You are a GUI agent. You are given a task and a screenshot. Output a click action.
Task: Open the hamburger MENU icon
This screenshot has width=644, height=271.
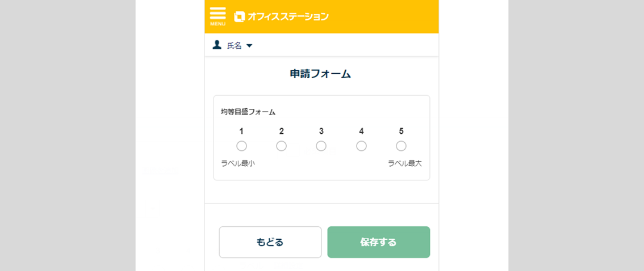(x=218, y=16)
